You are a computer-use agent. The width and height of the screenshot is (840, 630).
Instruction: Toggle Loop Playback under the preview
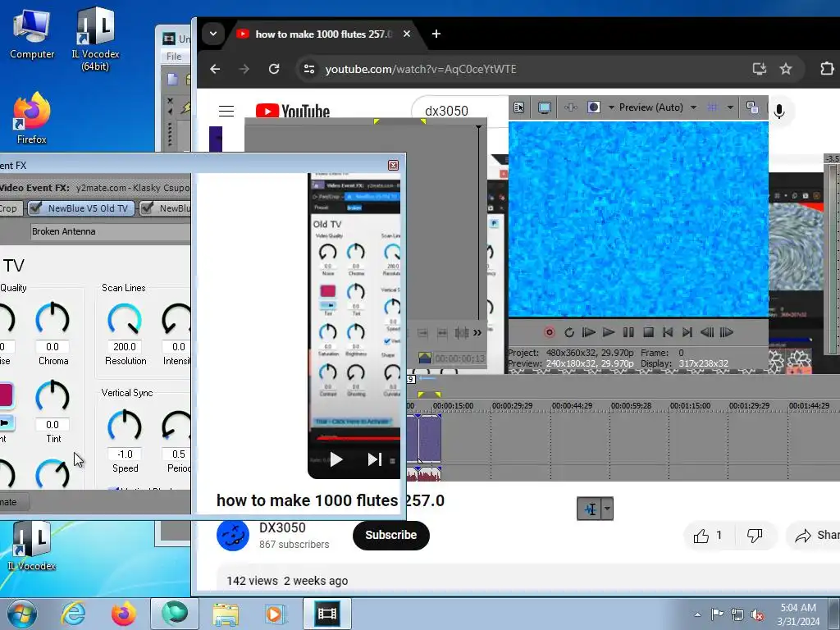pos(569,332)
